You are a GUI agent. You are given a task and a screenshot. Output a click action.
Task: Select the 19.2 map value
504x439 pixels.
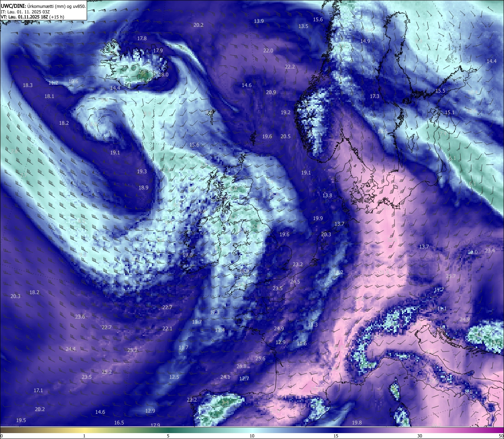[285, 113]
